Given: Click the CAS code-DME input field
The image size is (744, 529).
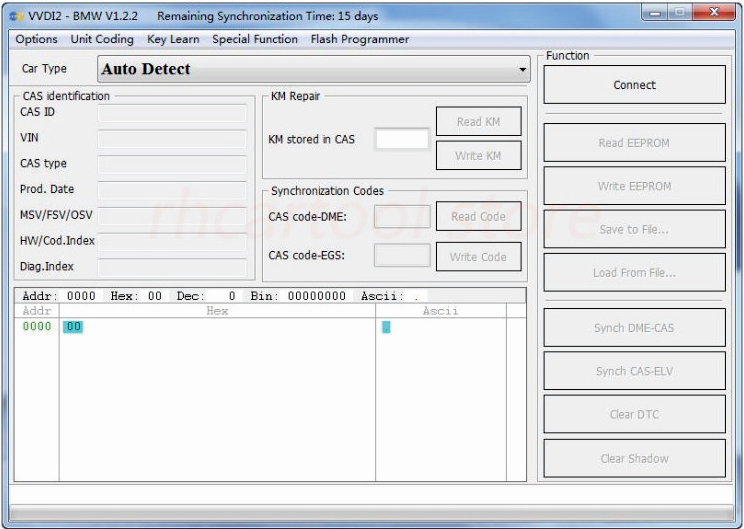Looking at the screenshot, I should click(402, 216).
